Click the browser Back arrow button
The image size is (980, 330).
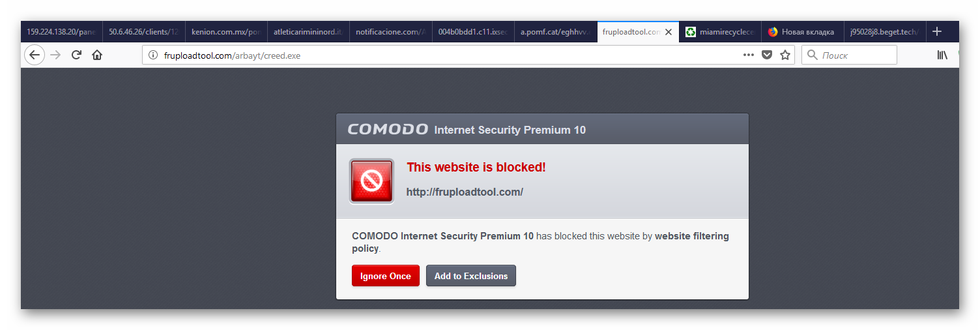click(35, 55)
